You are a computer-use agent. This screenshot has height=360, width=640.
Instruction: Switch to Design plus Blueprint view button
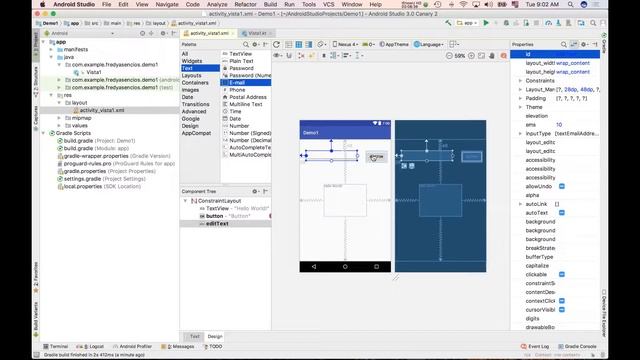(309, 44)
